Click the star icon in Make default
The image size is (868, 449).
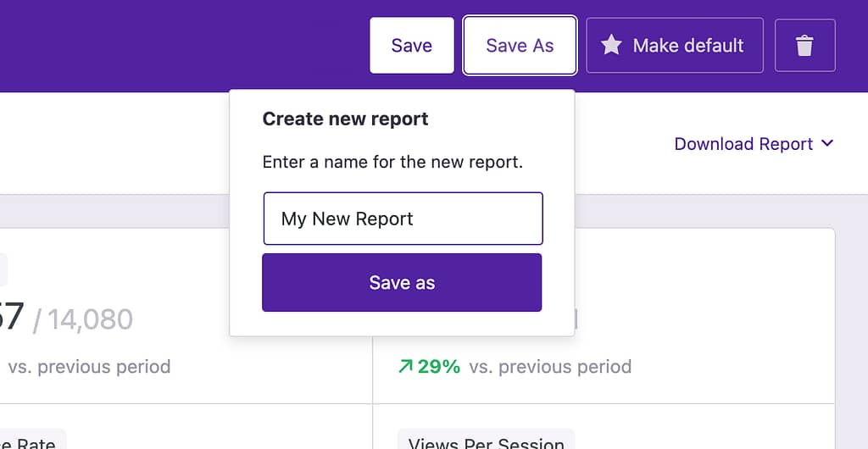click(611, 46)
